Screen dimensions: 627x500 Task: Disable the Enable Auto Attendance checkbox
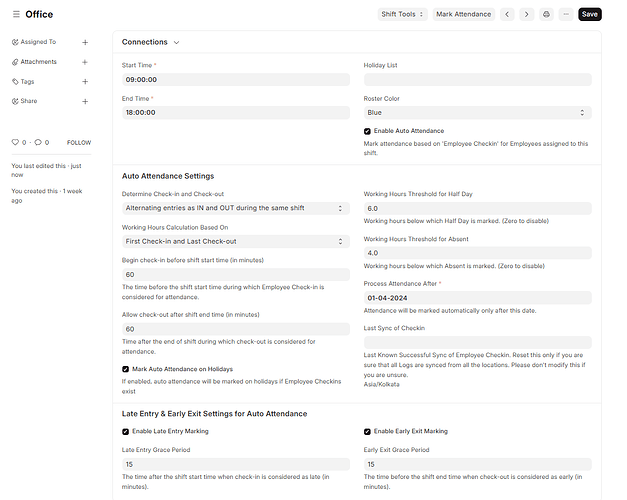[x=367, y=131]
